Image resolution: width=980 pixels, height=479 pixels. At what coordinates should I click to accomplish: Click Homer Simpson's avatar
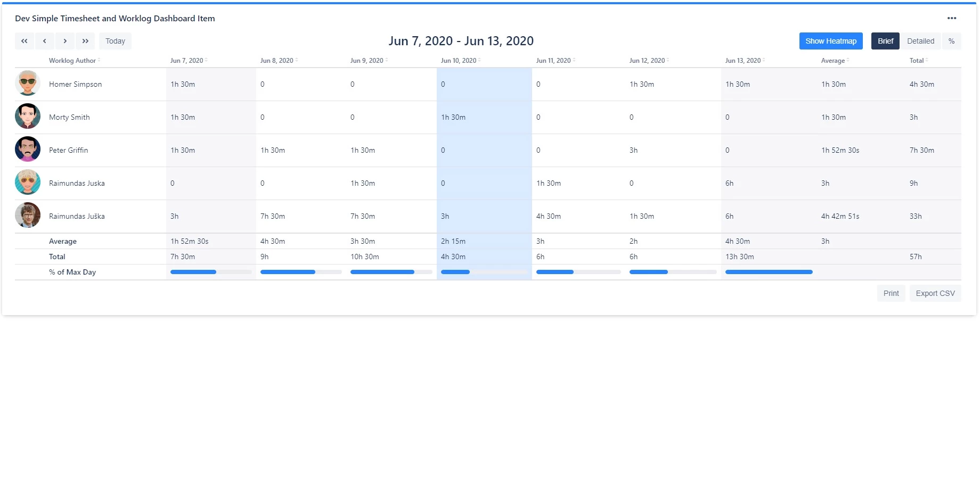(x=28, y=84)
